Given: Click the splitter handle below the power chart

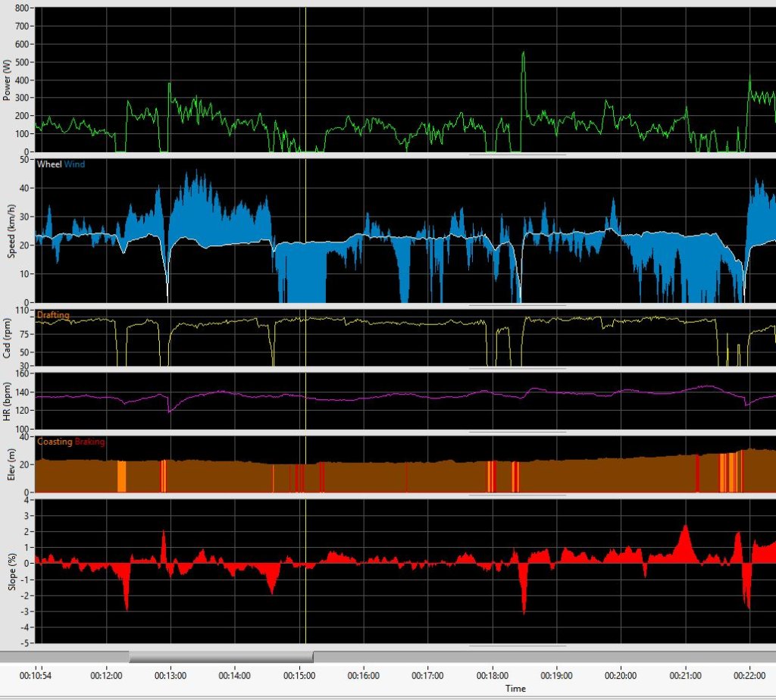Looking at the screenshot, I should click(x=517, y=155).
